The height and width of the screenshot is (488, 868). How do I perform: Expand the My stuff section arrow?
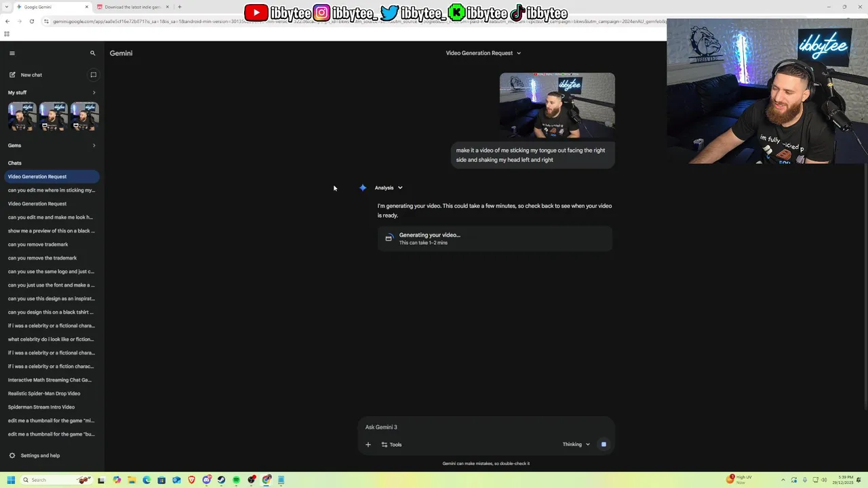pos(94,92)
